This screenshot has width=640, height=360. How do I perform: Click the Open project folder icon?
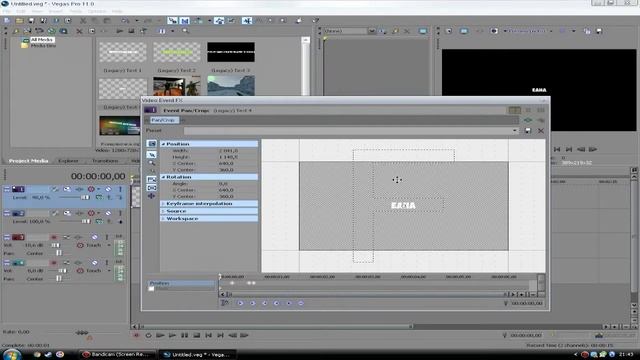coord(19,20)
